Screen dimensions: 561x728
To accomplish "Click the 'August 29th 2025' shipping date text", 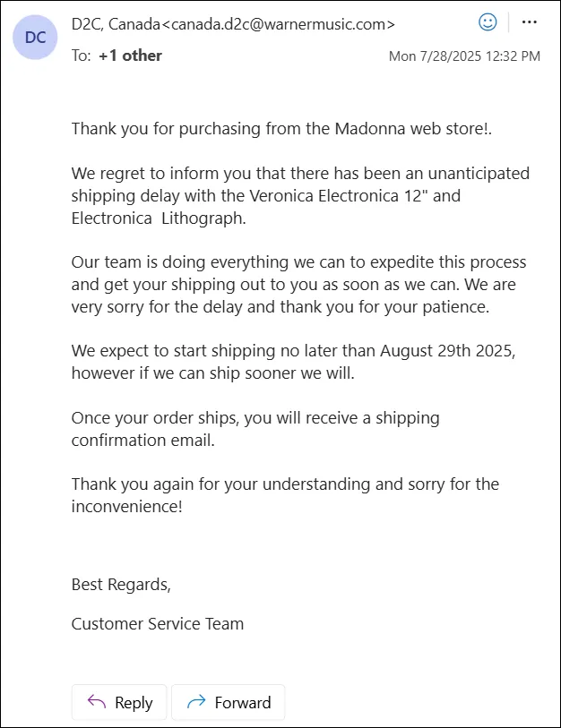I will pyautogui.click(x=446, y=350).
